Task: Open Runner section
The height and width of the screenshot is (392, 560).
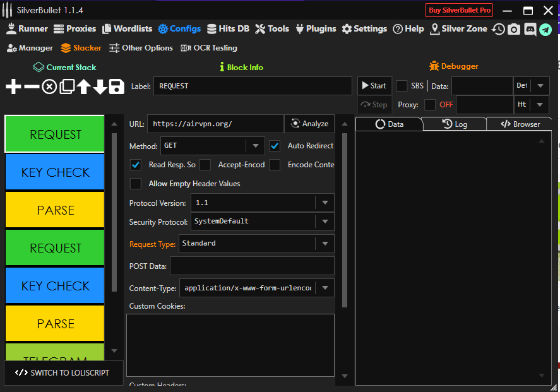Action: [x=27, y=28]
